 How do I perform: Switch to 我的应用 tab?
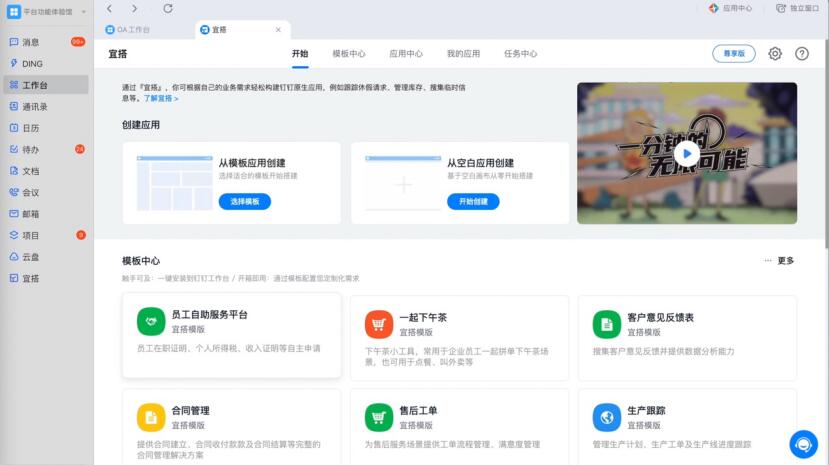463,53
